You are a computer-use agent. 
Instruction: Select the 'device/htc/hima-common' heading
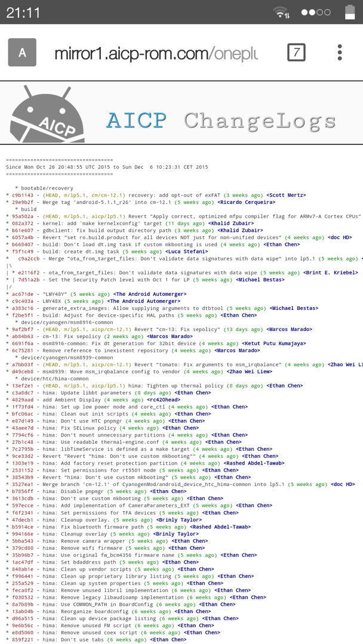click(51, 378)
